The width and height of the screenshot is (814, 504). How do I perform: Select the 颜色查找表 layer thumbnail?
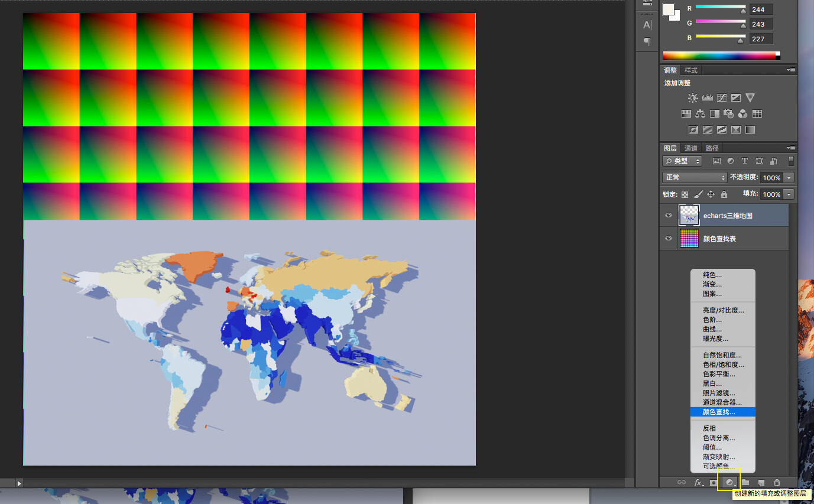[x=689, y=239]
